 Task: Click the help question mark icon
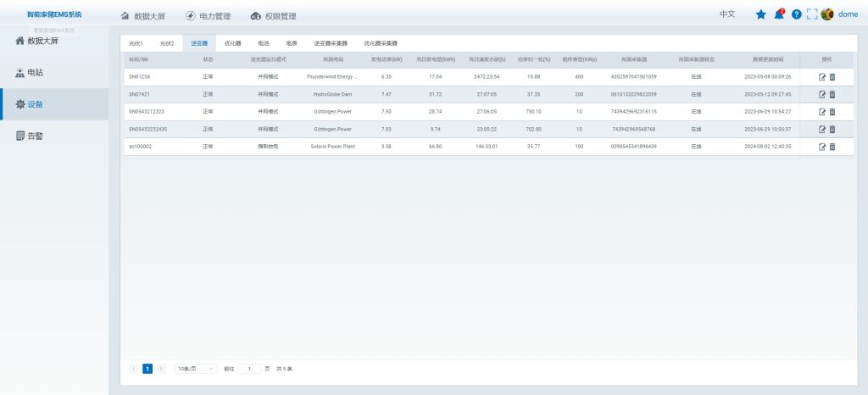(796, 14)
